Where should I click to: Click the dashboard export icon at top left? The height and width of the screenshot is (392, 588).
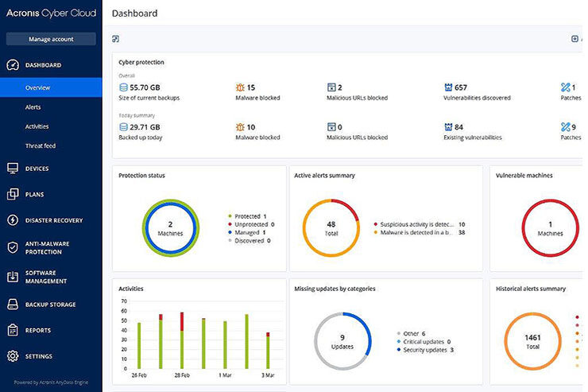coord(116,39)
